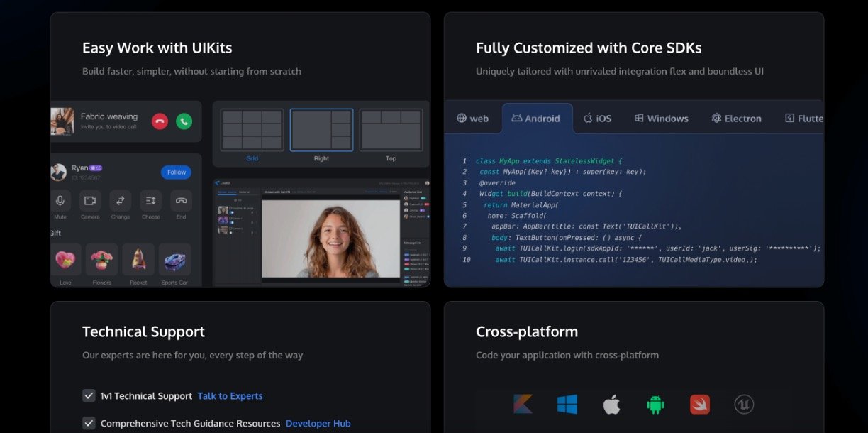The height and width of the screenshot is (433, 868).
Task: Open the Developer Hub link
Action: pyautogui.click(x=318, y=424)
